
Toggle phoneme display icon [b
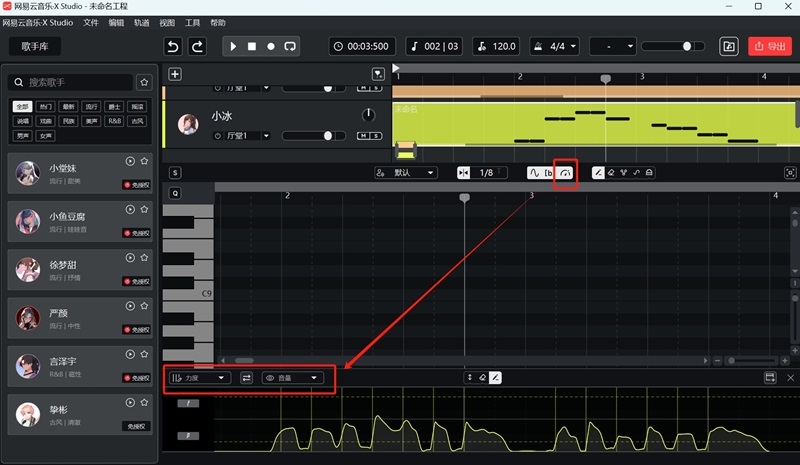(548, 173)
